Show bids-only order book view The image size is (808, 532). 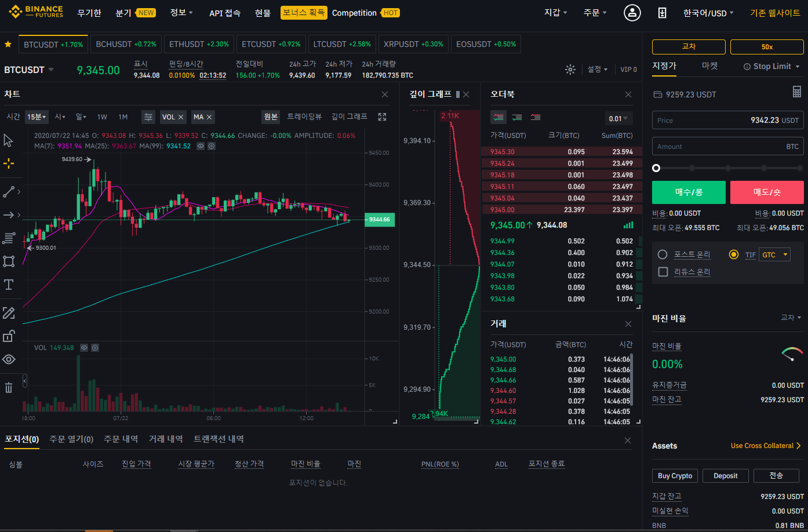click(x=517, y=117)
